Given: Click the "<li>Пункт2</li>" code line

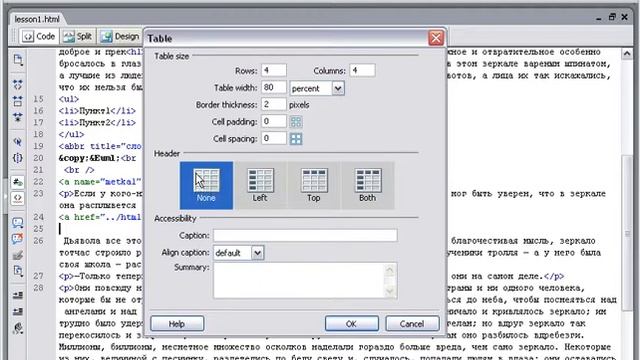Looking at the screenshot, I should 97,123.
